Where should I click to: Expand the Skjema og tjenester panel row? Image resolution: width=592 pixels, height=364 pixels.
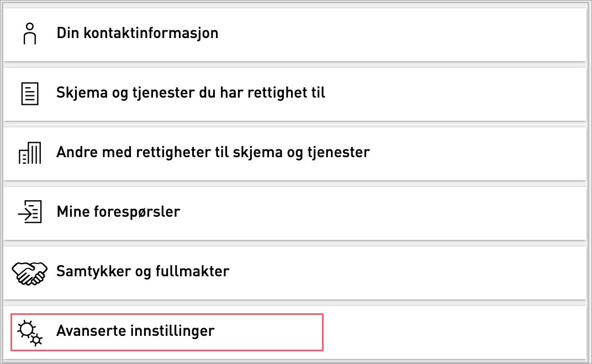[x=295, y=94]
